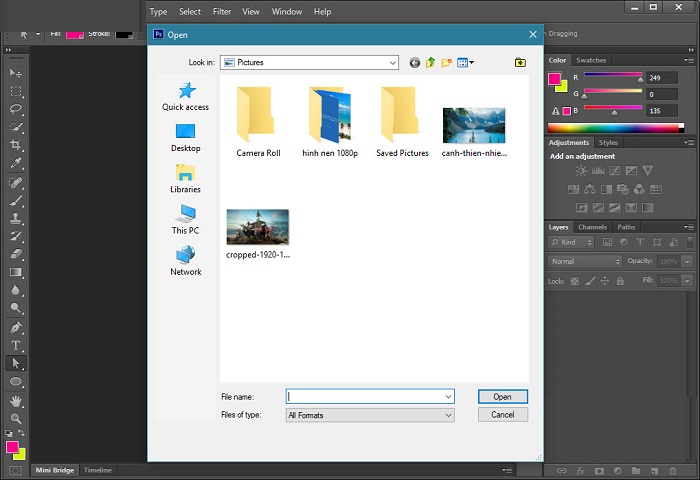Select the Gradient tool
This screenshot has width=700, height=480.
(x=16, y=272)
